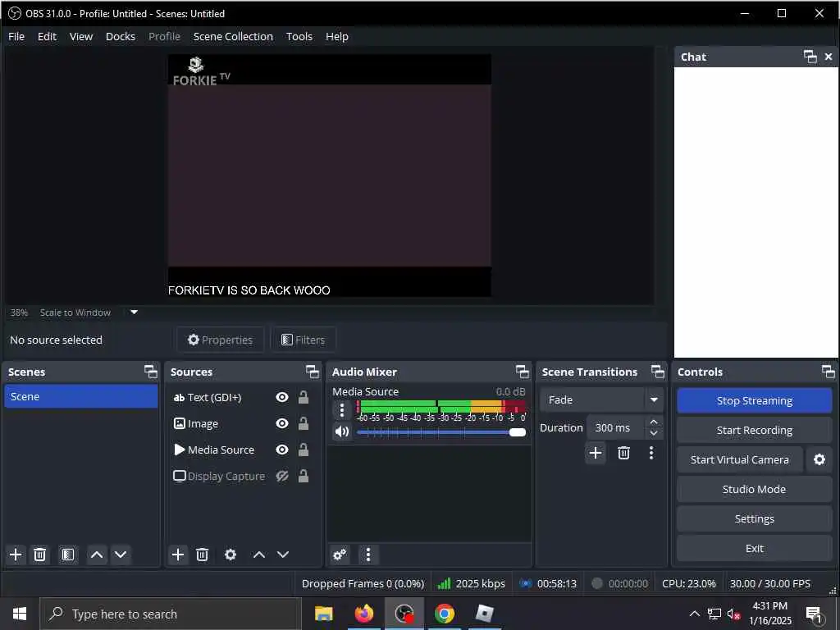Add a new source with plus icon
Screen dimensions: 840x630
point(178,555)
